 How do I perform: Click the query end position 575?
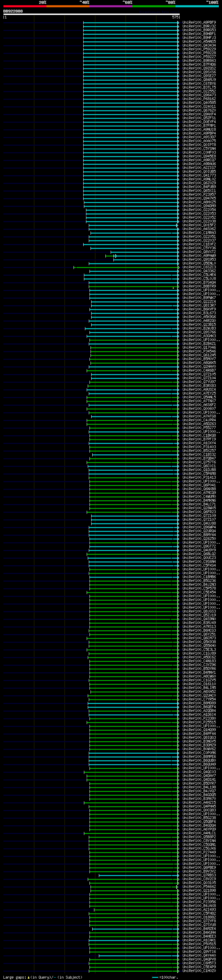[175, 17]
